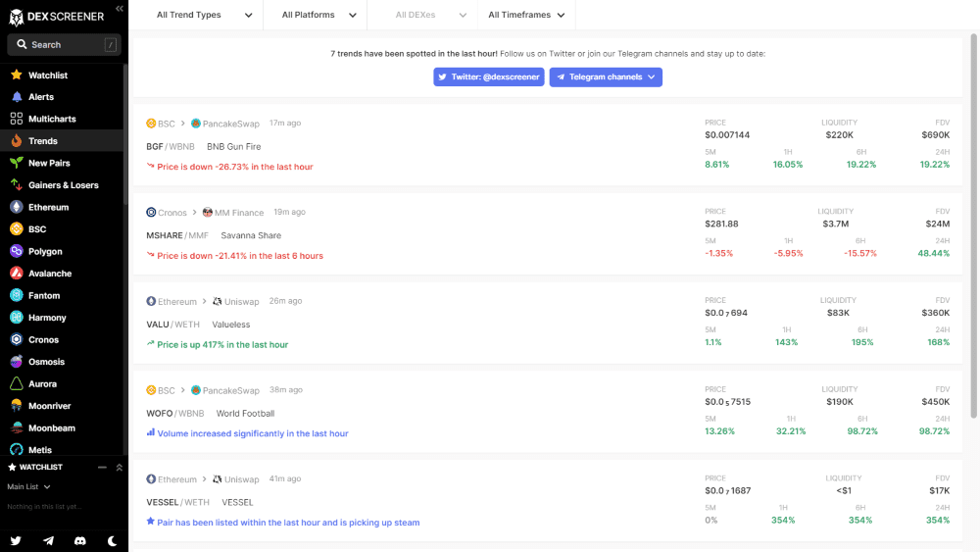Click the Watchlist star icon in lower panel
980x552 pixels.
point(12,467)
